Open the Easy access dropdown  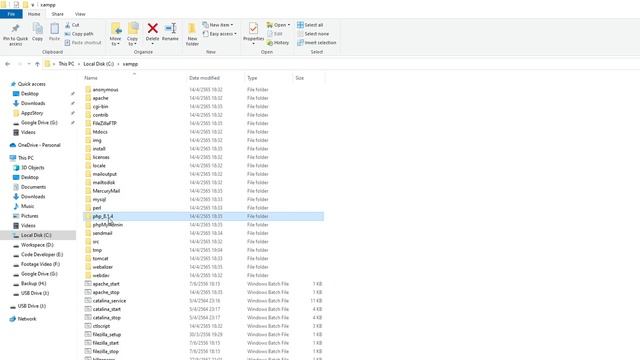pyautogui.click(x=220, y=34)
